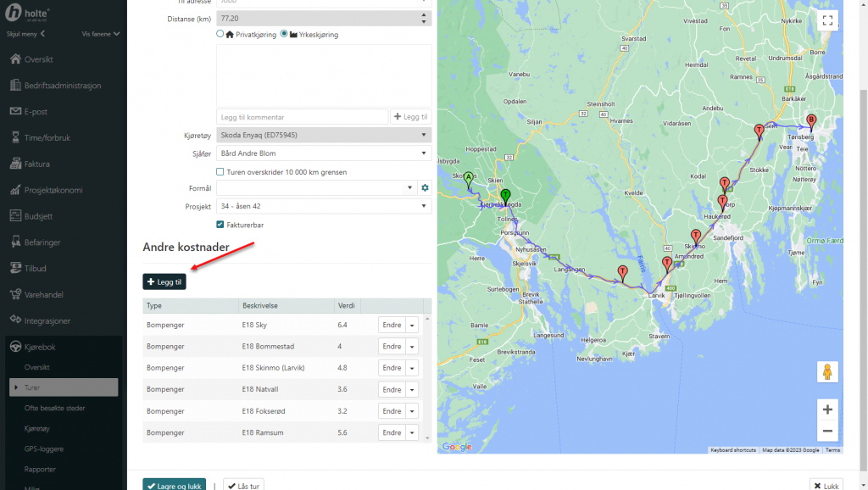Click map marker B near Tønsberg

point(811,121)
